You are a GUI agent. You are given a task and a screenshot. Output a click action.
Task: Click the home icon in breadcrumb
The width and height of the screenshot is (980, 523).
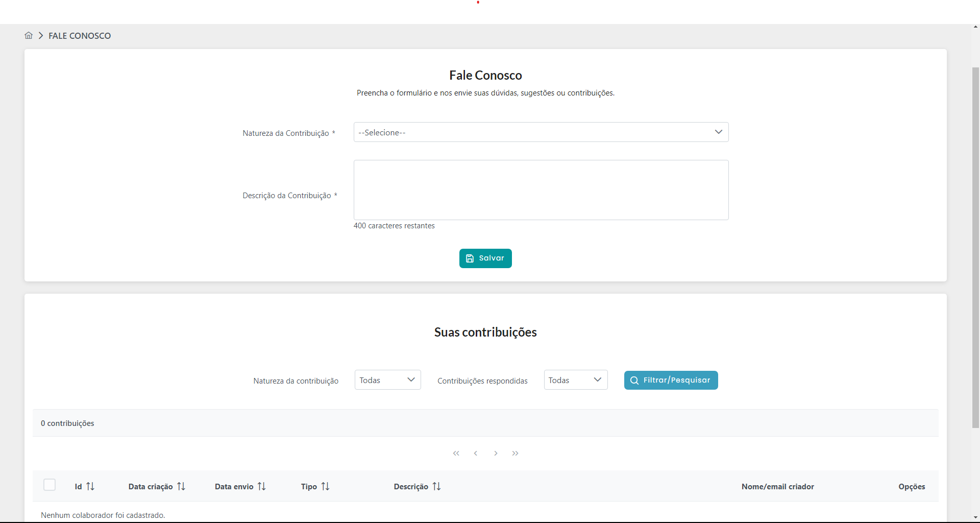point(29,36)
